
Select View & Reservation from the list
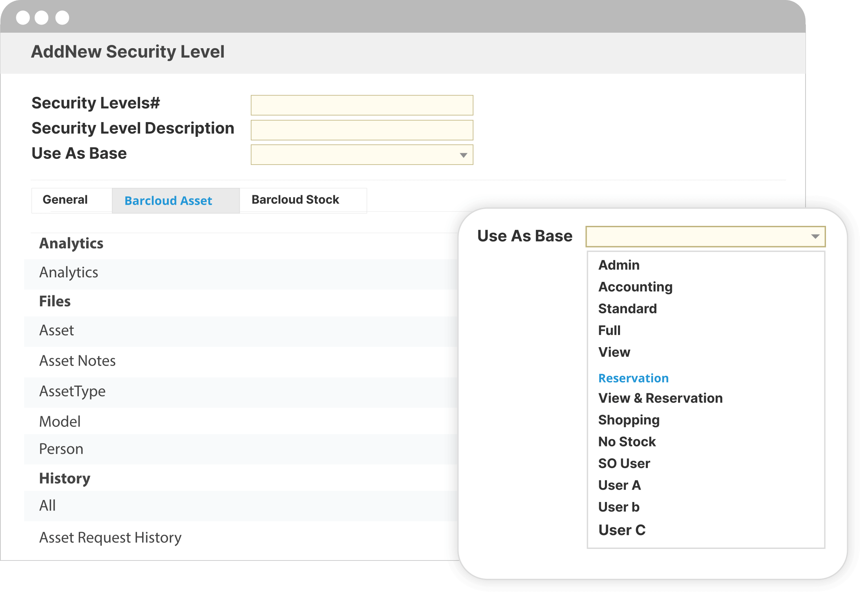point(660,398)
